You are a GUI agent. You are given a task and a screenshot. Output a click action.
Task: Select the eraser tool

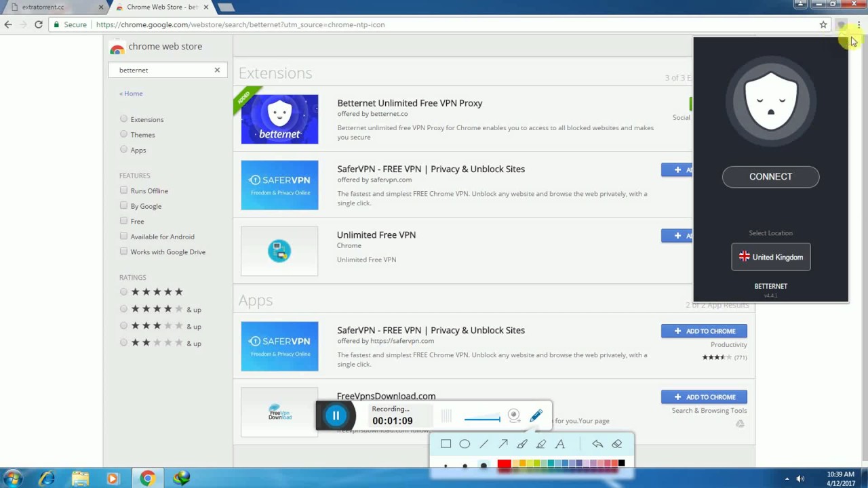(x=616, y=444)
